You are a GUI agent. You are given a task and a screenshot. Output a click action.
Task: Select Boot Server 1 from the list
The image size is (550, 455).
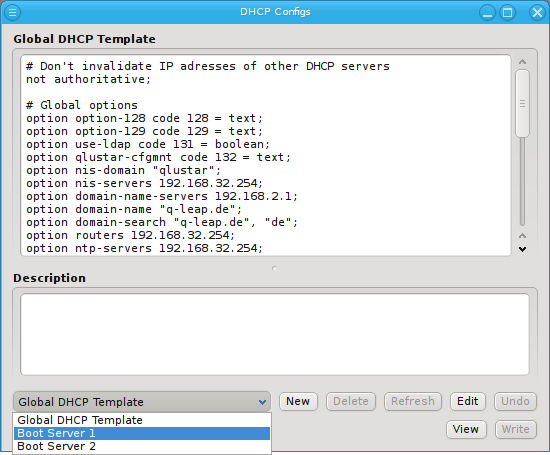[x=142, y=433]
